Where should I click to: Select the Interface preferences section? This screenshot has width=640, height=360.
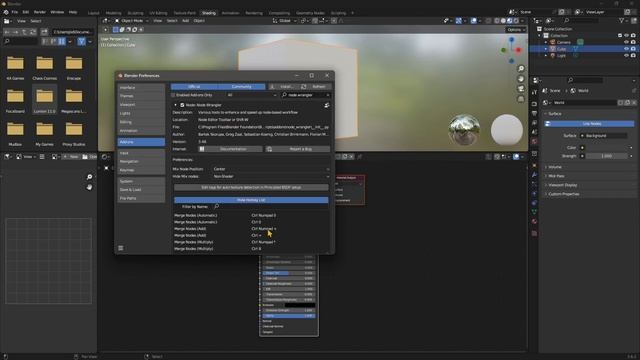click(141, 88)
